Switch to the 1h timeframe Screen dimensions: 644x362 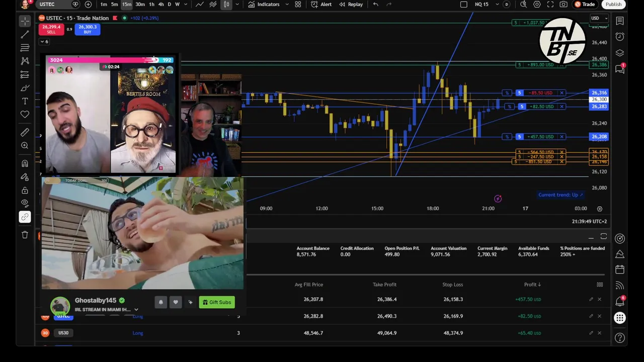[x=151, y=5]
